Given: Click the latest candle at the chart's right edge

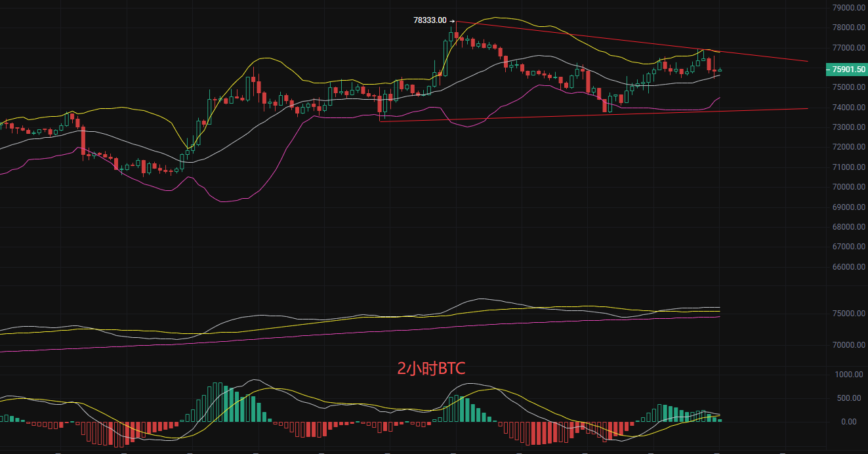Looking at the screenshot, I should click(720, 70).
